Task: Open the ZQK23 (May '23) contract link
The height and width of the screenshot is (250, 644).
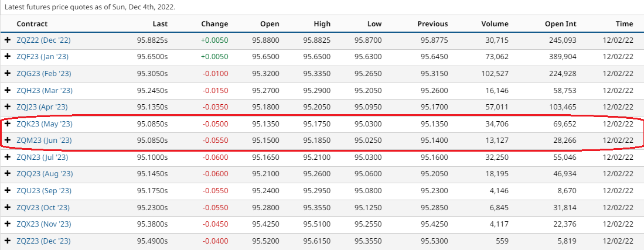Action: click(x=45, y=125)
